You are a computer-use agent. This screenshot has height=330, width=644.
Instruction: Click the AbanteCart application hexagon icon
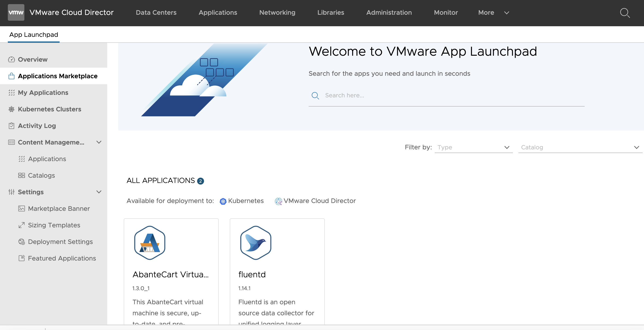(149, 243)
